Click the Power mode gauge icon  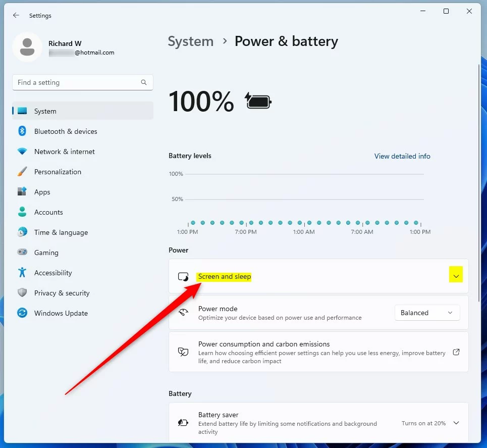point(183,313)
